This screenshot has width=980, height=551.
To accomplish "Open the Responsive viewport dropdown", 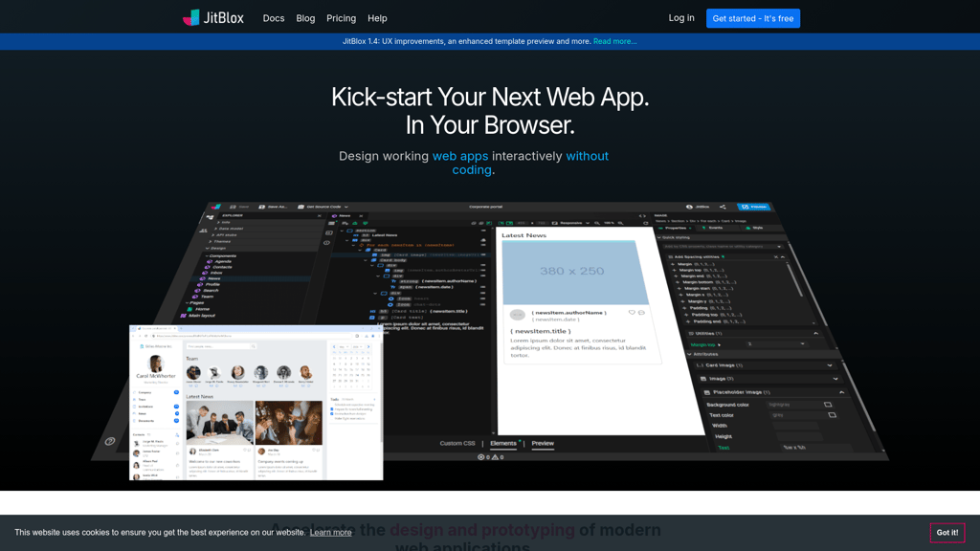I will click(x=570, y=223).
